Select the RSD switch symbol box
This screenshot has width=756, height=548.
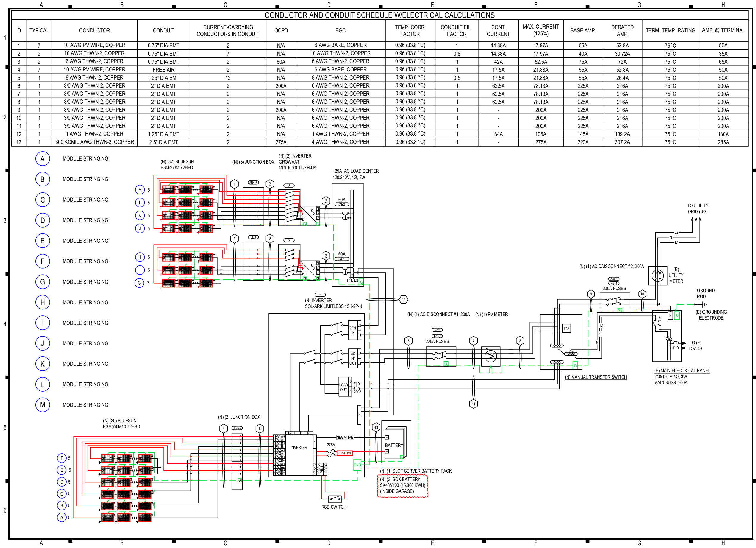pos(335,499)
